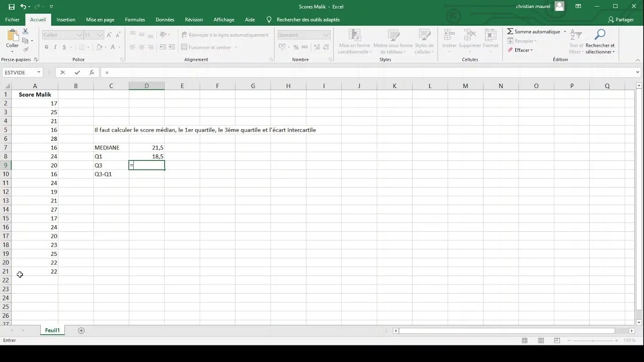Viewport: 644px width, 362px height.
Task: Open Mettre sous forme de tableau
Action: (393, 42)
